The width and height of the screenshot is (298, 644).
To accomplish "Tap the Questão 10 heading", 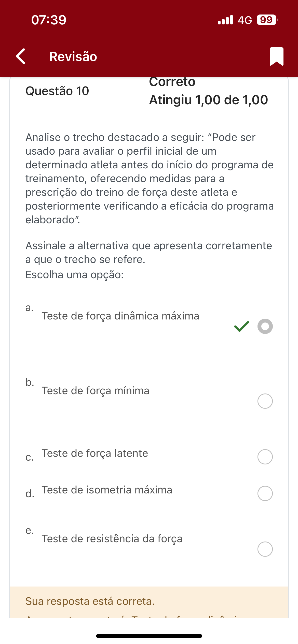I will [57, 91].
